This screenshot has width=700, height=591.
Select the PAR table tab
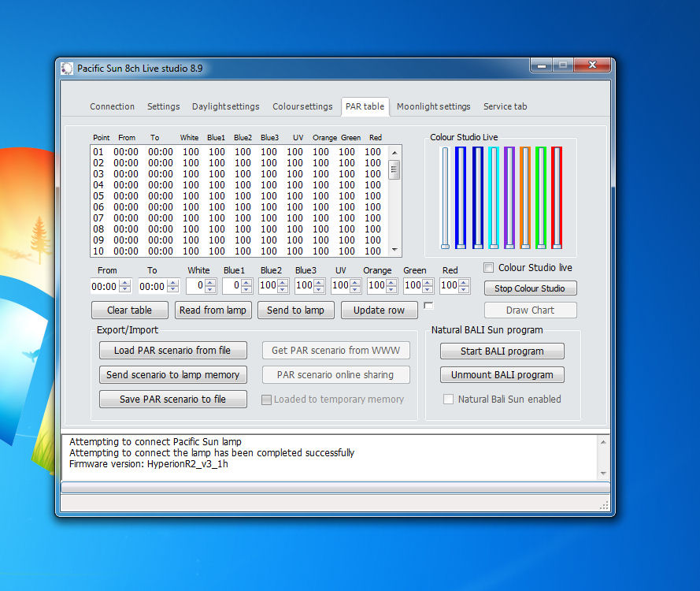(365, 106)
